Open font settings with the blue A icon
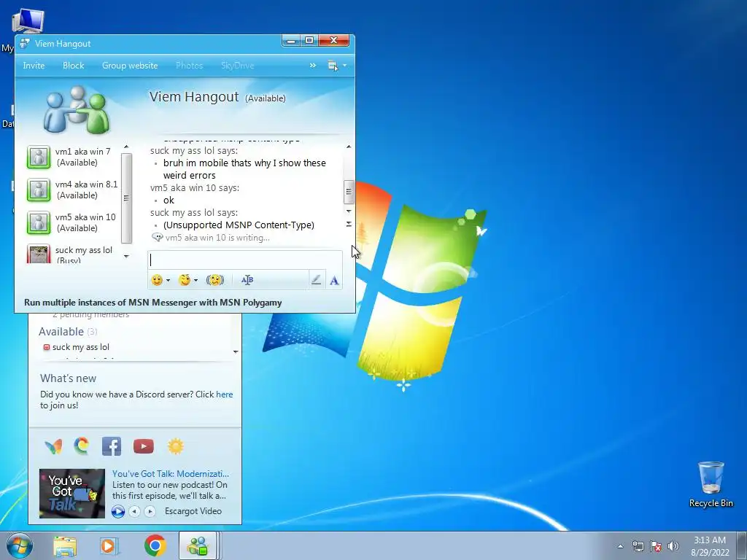 pos(334,281)
